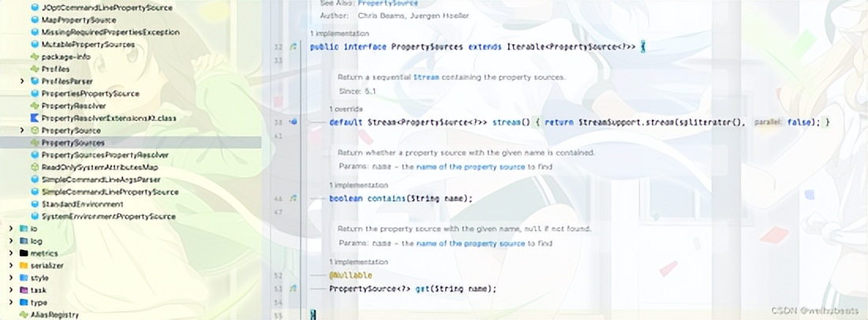Image resolution: width=868 pixels, height=320 pixels.
Task: Click the class icon beside StandardEnvironment
Action: (x=35, y=204)
